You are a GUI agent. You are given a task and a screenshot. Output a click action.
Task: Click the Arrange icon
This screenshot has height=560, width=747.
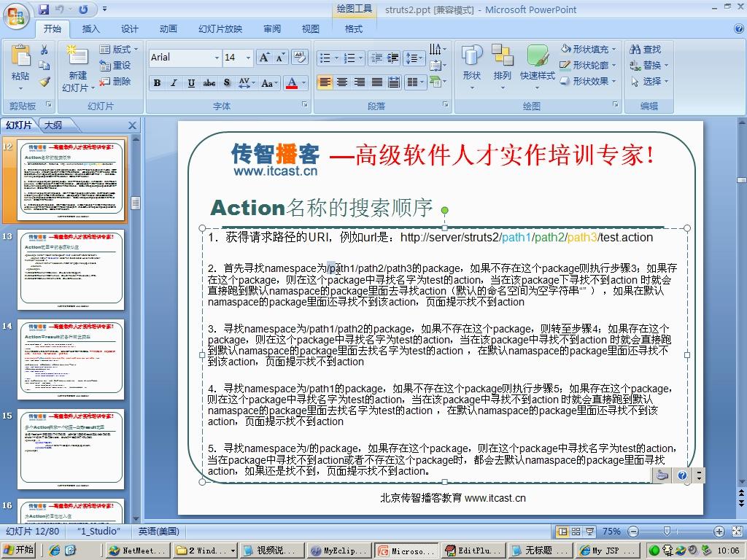502,55
